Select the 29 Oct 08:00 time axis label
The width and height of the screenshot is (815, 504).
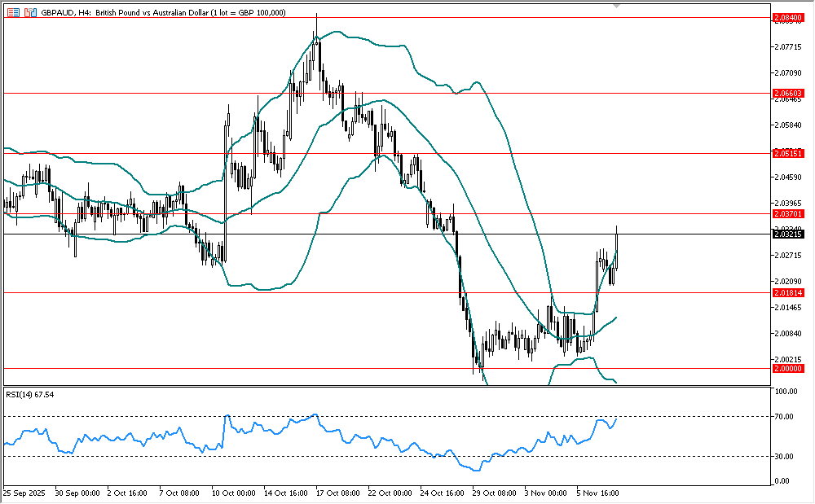[x=496, y=493]
